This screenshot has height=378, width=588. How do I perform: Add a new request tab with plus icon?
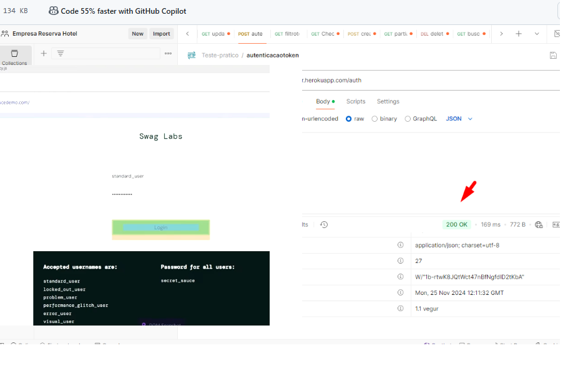[519, 34]
